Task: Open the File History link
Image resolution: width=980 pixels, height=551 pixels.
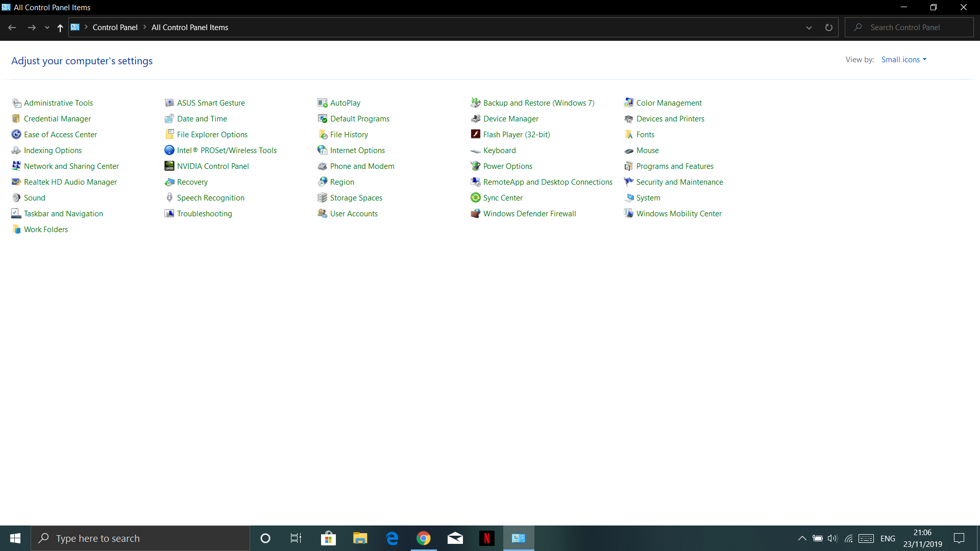Action: 349,135
